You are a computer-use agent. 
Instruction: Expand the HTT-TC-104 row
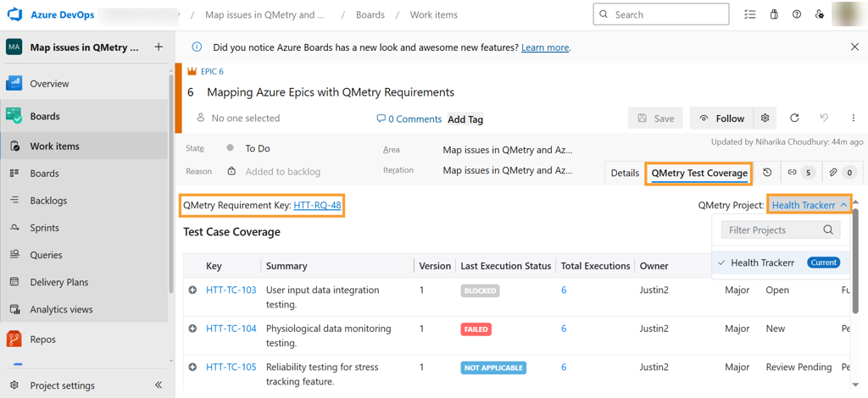192,329
